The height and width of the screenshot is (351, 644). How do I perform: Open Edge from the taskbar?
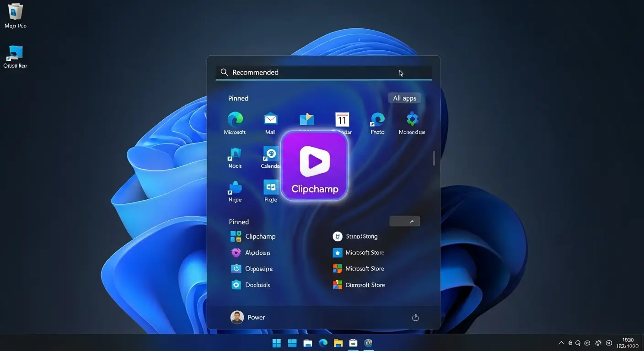pos(323,343)
